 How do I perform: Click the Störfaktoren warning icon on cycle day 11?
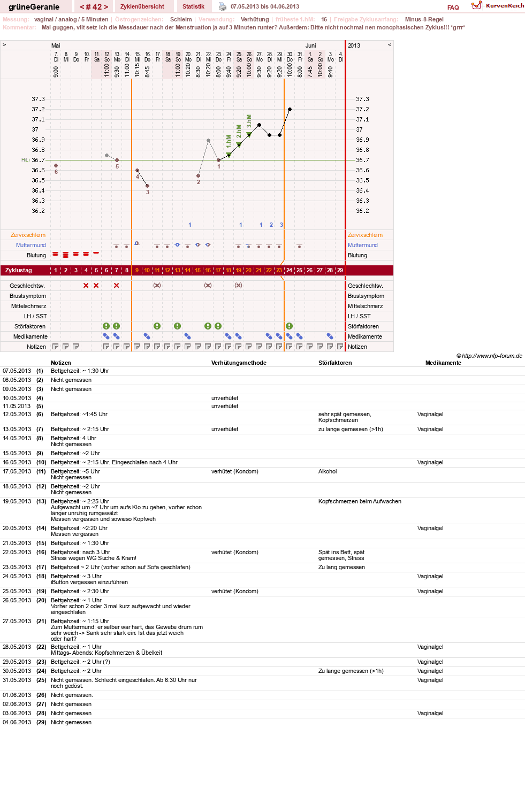tap(157, 326)
